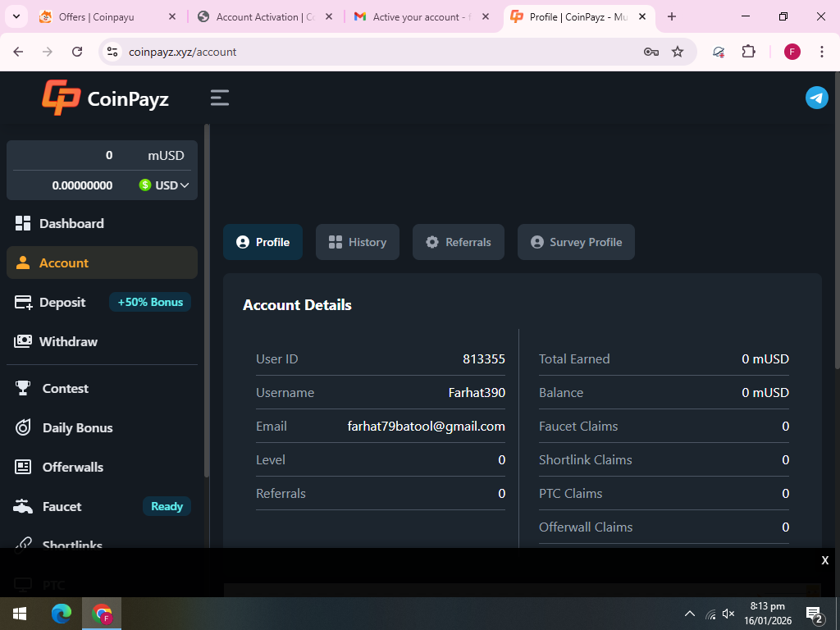Screen dimensions: 840x630
Task: Click the User ID value 813355
Action: coord(484,359)
